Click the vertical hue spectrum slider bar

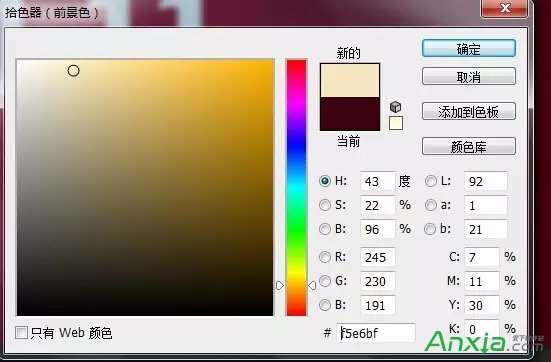point(296,188)
